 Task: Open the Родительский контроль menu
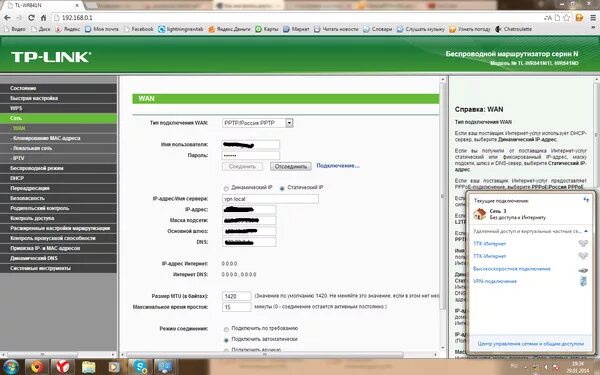pyautogui.click(x=59, y=208)
